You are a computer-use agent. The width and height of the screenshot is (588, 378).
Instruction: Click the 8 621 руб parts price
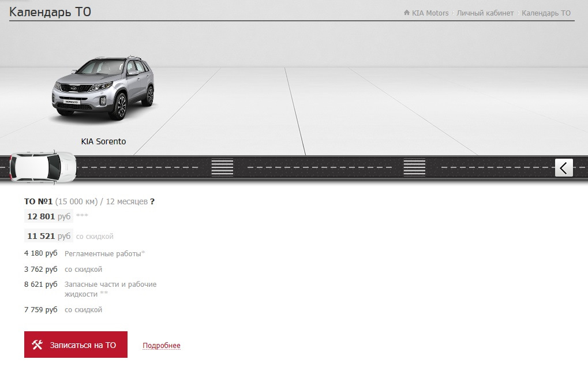(x=41, y=285)
